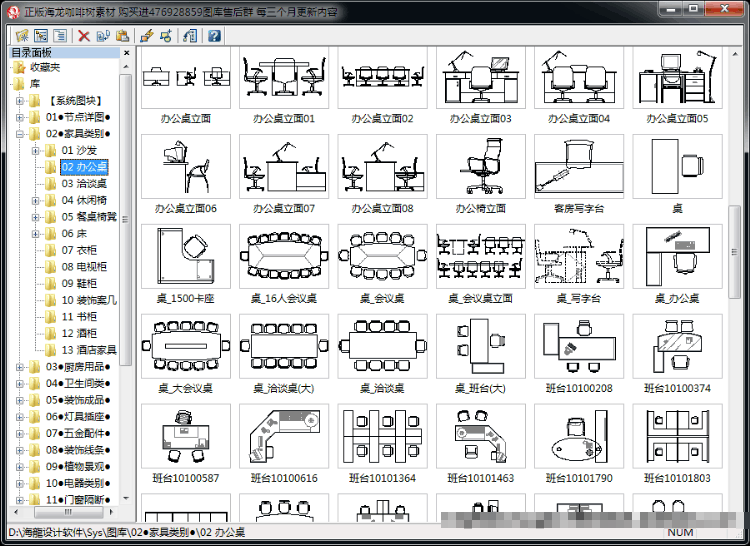Click the new folder toolbar icon
This screenshot has width=750, height=546.
click(x=22, y=35)
